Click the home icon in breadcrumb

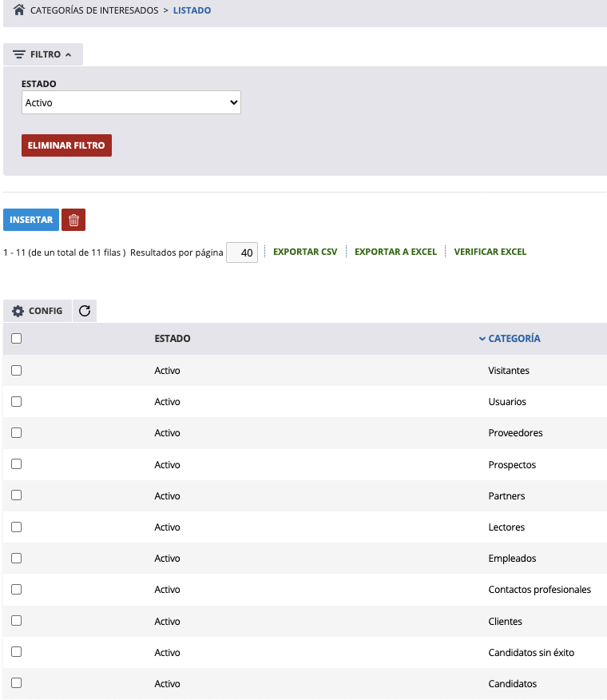click(x=19, y=11)
